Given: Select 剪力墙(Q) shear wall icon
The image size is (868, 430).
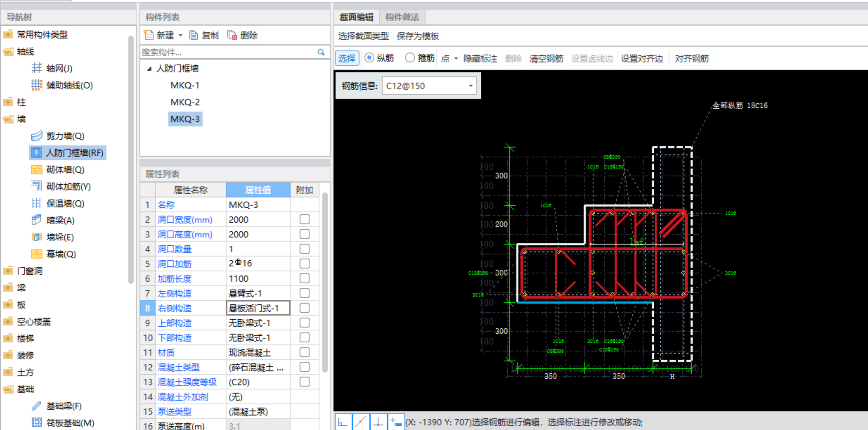Looking at the screenshot, I should (37, 136).
